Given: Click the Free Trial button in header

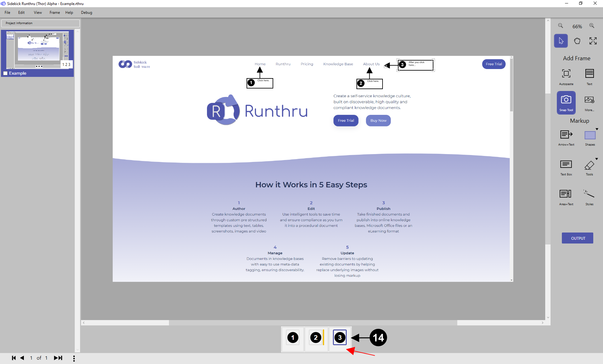Looking at the screenshot, I should 494,64.
